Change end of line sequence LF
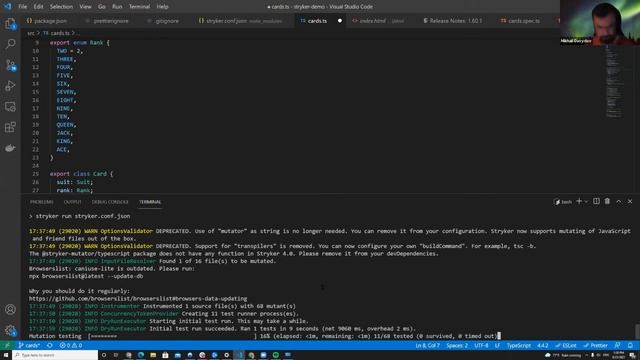 coord(497,345)
